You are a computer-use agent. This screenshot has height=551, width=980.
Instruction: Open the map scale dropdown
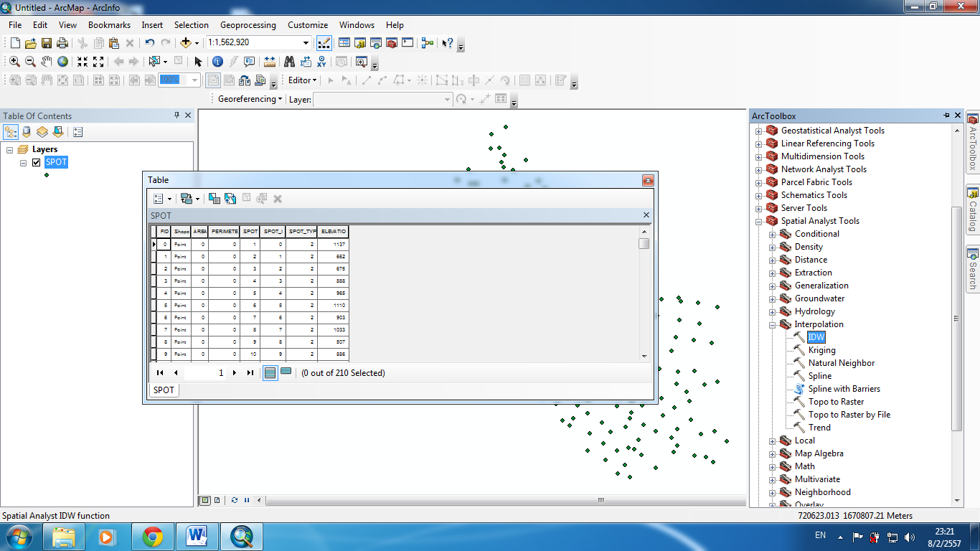coord(304,43)
